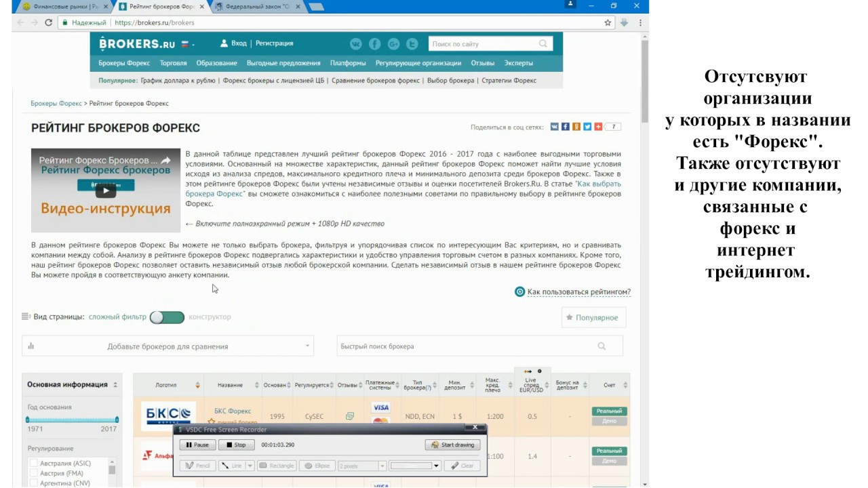
Task: Click the red plus share icon
Action: tap(598, 127)
